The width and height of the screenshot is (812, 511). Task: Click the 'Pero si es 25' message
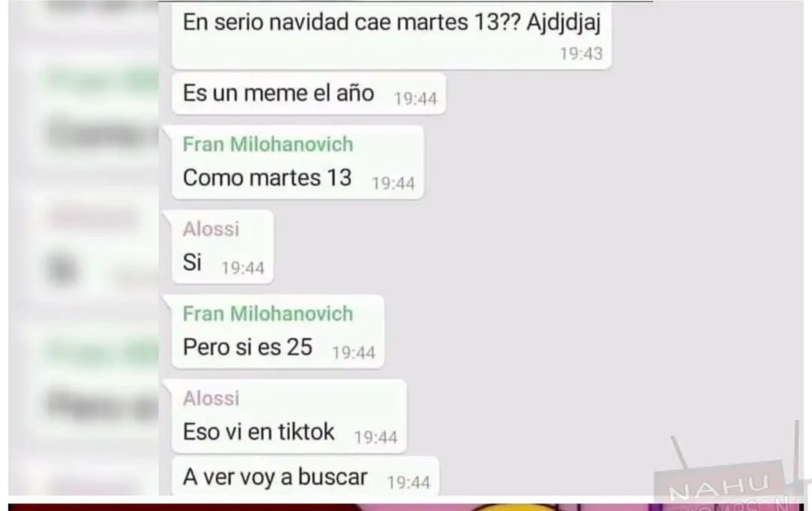[x=247, y=347]
